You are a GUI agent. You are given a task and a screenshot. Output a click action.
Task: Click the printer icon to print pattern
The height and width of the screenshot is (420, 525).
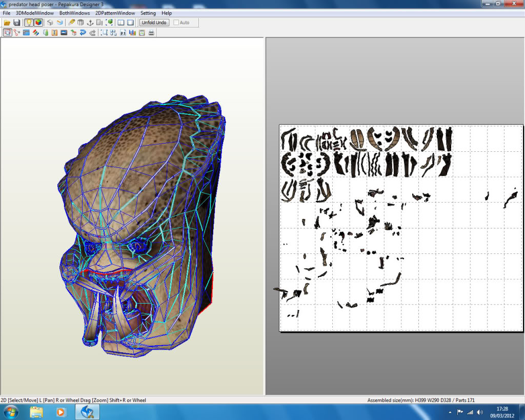pyautogui.click(x=151, y=32)
